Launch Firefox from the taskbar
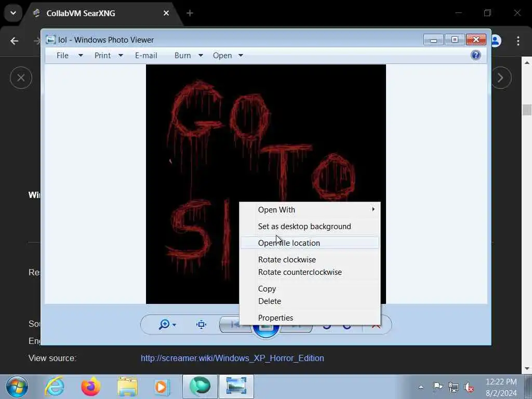532x399 pixels. pyautogui.click(x=90, y=387)
